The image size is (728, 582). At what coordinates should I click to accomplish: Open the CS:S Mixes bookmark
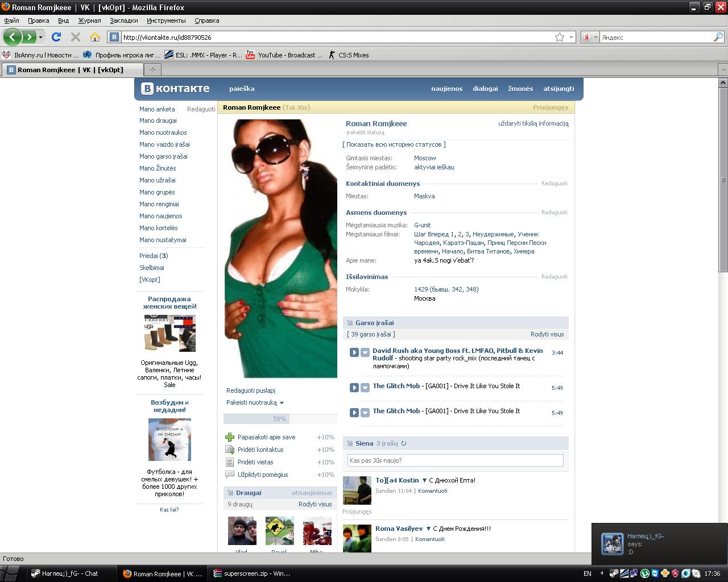[x=348, y=55]
